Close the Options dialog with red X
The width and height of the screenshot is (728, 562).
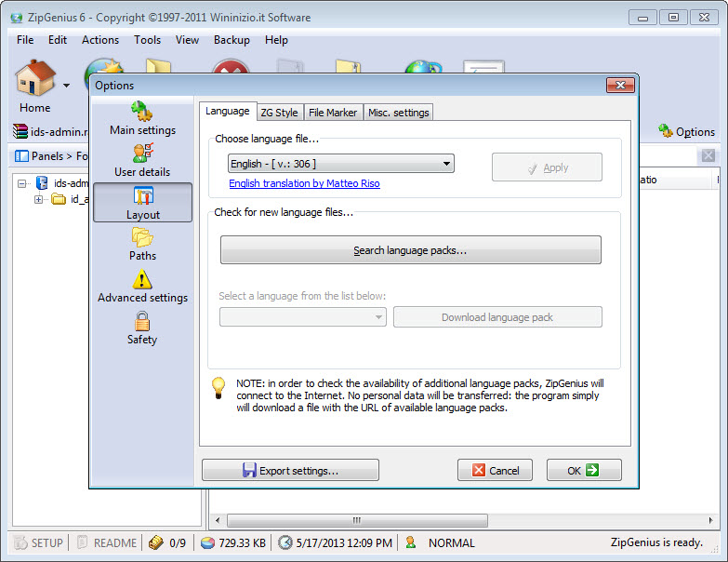coord(620,85)
